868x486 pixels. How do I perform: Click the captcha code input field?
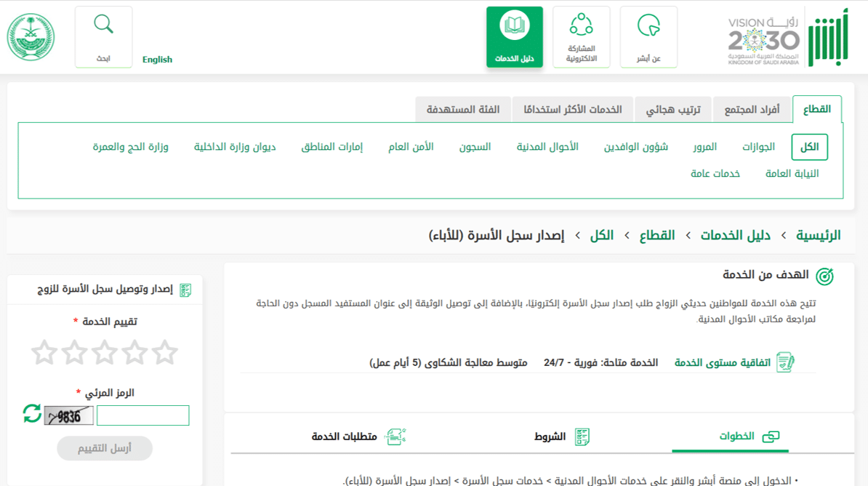[142, 415]
